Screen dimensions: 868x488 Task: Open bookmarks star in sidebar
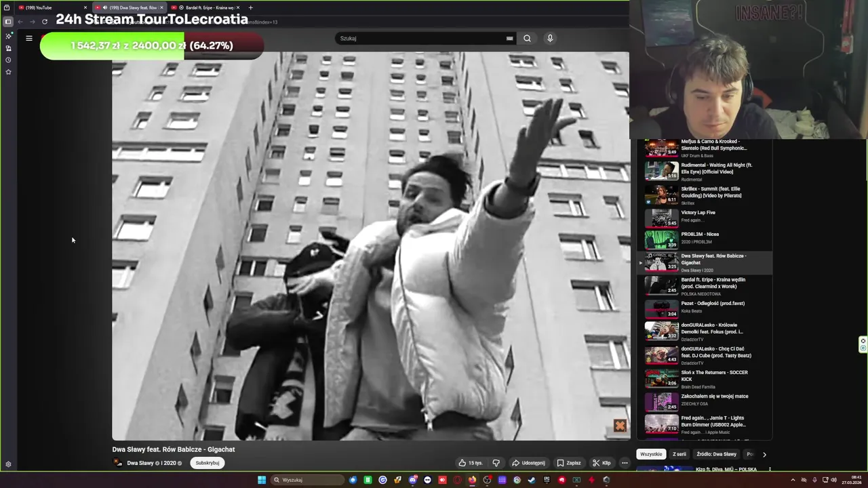point(8,71)
